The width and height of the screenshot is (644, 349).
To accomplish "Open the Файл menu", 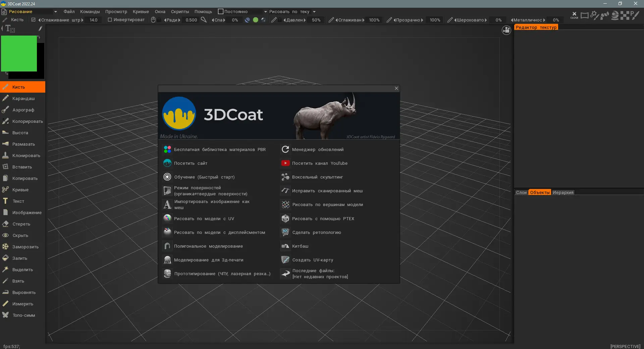I will click(x=69, y=12).
